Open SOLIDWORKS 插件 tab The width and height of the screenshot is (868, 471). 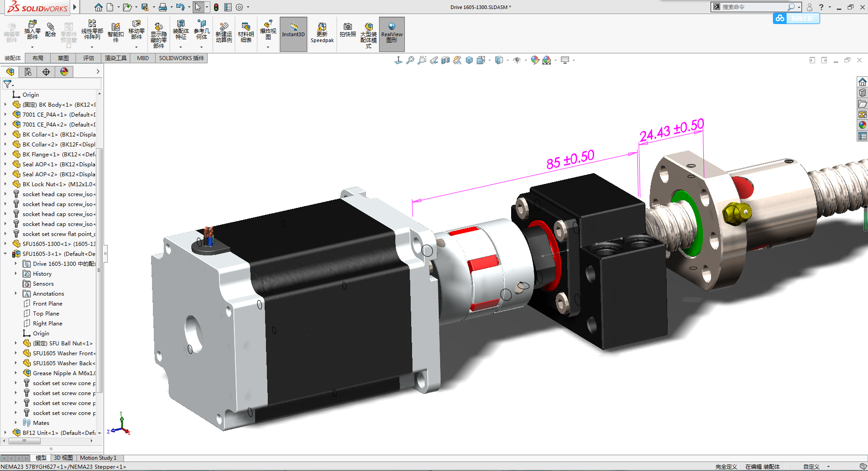181,58
